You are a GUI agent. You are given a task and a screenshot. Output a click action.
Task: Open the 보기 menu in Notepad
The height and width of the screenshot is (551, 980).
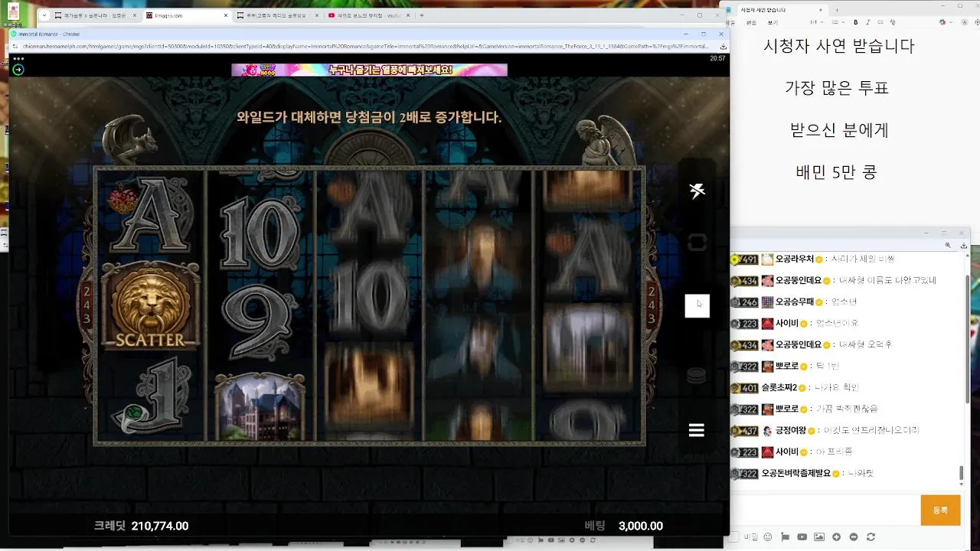click(x=773, y=22)
